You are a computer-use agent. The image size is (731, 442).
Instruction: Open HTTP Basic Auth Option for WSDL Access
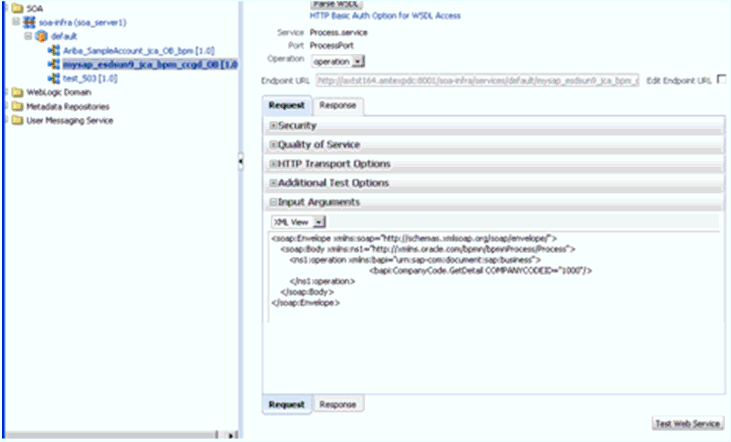click(x=385, y=15)
